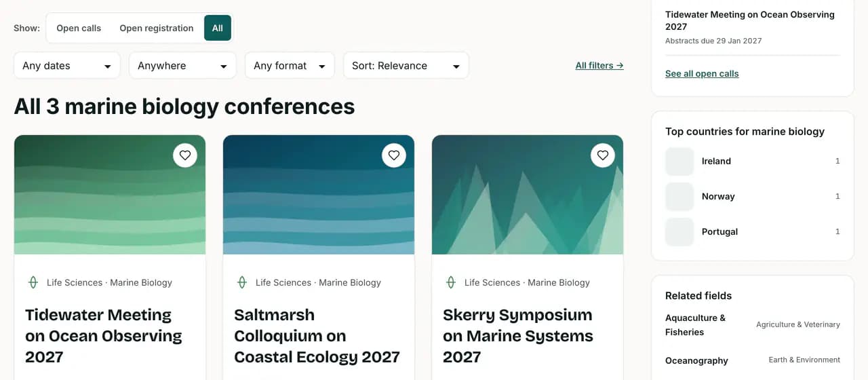
Task: Favorite the Saltmarsh Colloquium card heart icon
Action: coord(394,155)
